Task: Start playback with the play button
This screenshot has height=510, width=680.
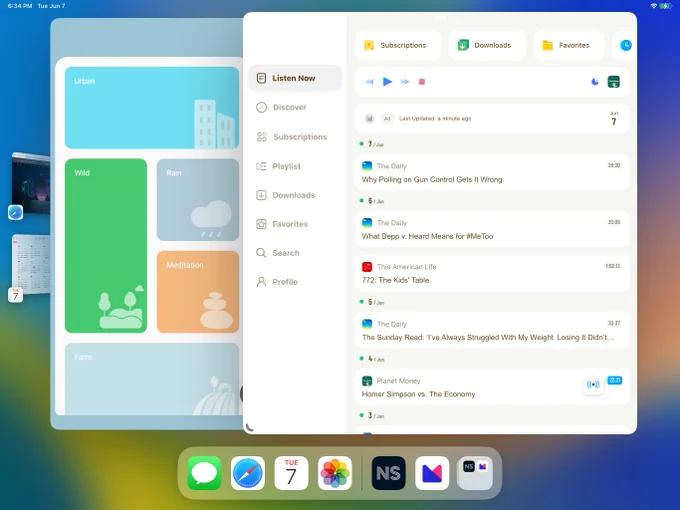Action: click(x=387, y=82)
